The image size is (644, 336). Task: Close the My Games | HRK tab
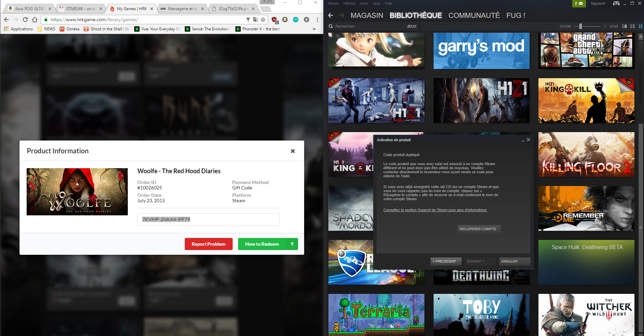152,9
